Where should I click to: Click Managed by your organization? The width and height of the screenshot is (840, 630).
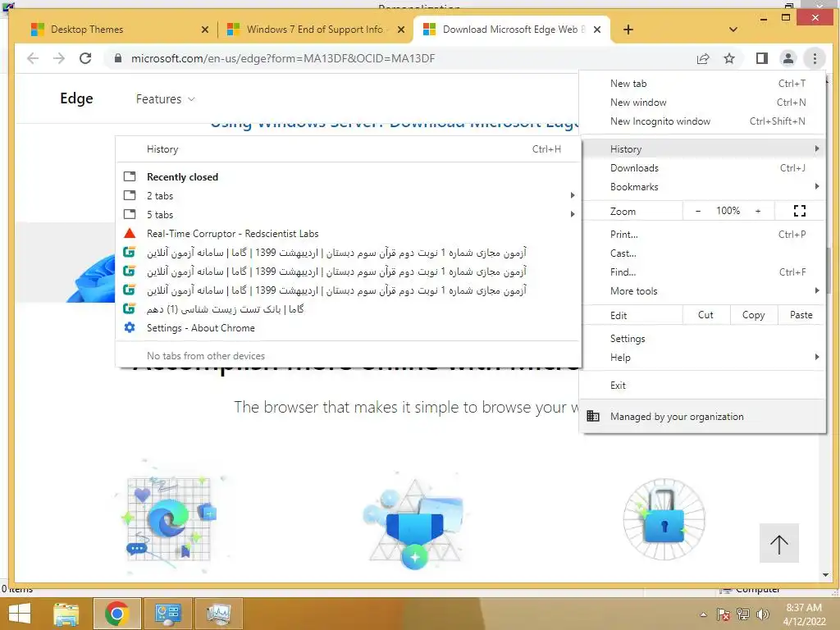pyautogui.click(x=703, y=416)
